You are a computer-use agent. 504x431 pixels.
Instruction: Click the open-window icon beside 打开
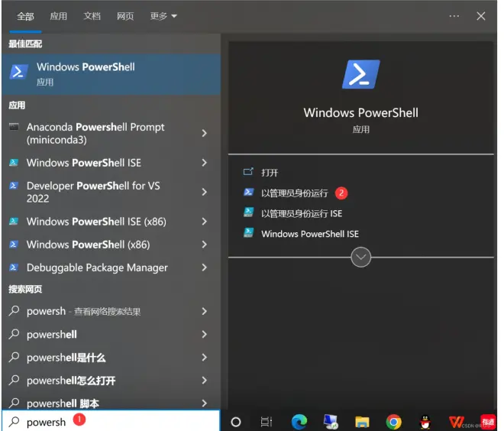tap(248, 172)
